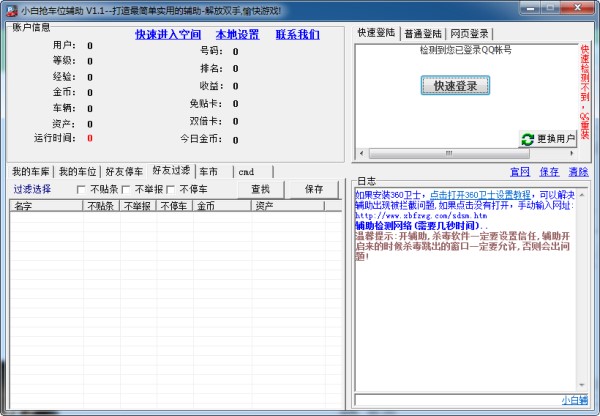Minimize the window

point(530,8)
